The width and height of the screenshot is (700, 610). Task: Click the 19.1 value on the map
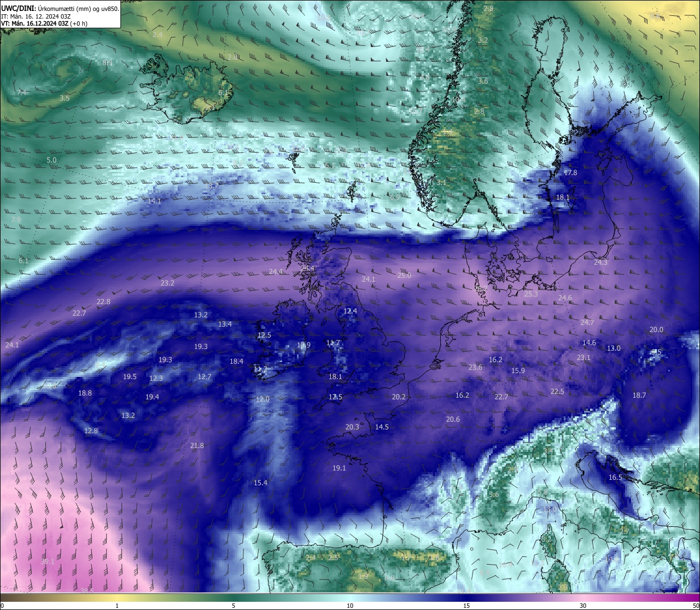[339, 468]
